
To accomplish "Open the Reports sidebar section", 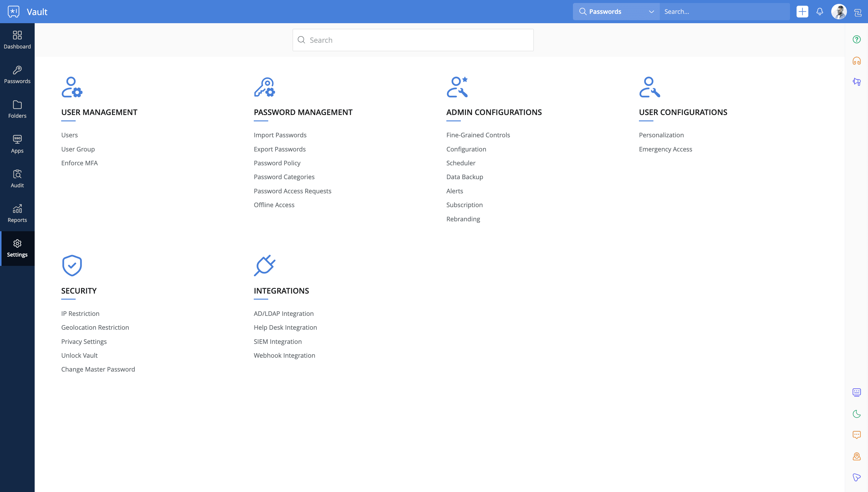I will point(17,213).
